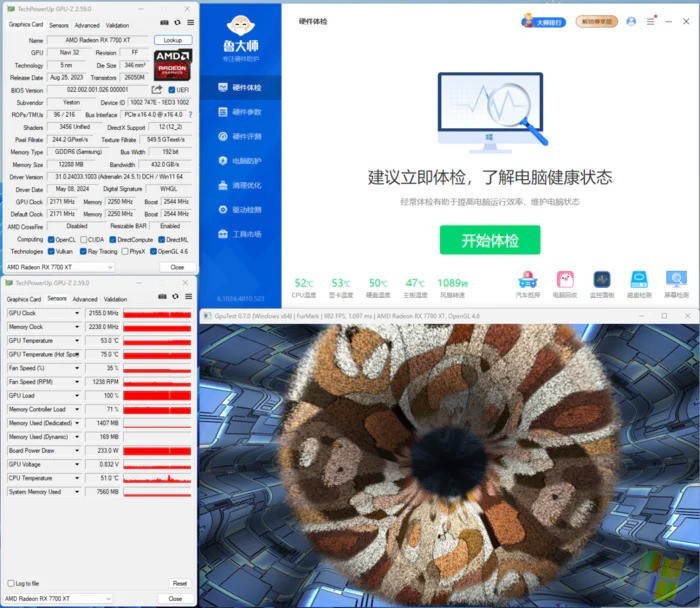This screenshot has width=700, height=608.
Task: Enable Log to file checkbox
Action: click(x=11, y=583)
